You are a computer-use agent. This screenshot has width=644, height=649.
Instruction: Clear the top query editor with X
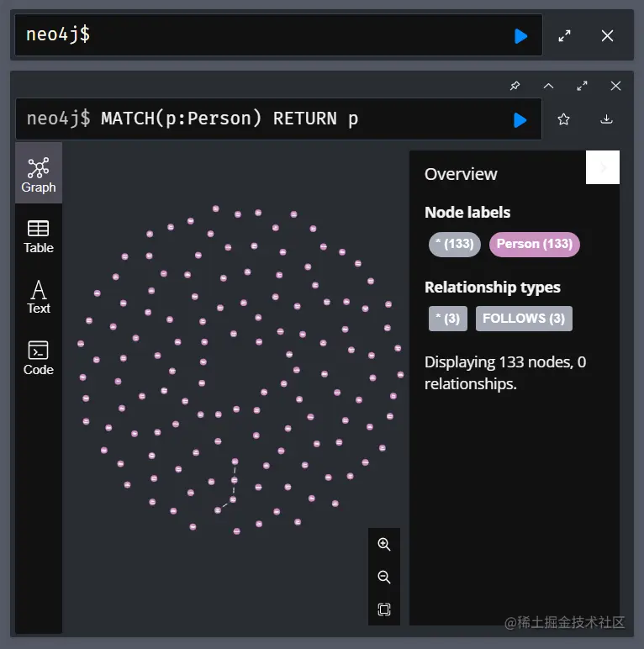coord(607,36)
